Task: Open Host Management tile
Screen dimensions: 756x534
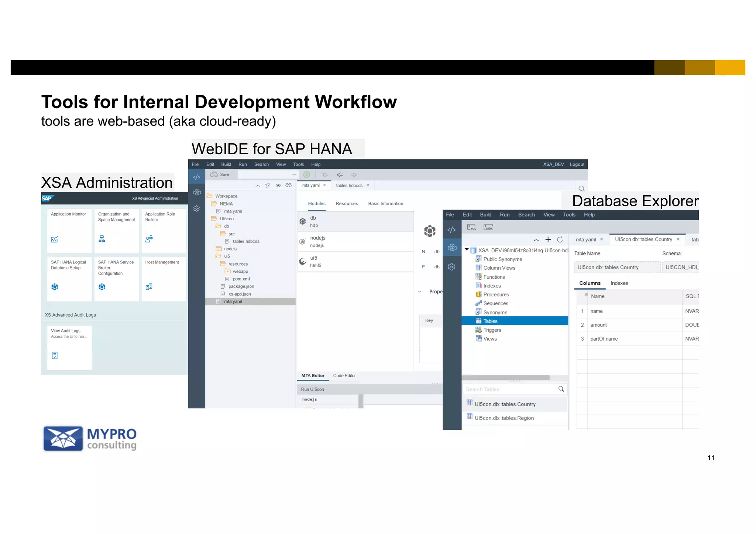Action: point(164,279)
